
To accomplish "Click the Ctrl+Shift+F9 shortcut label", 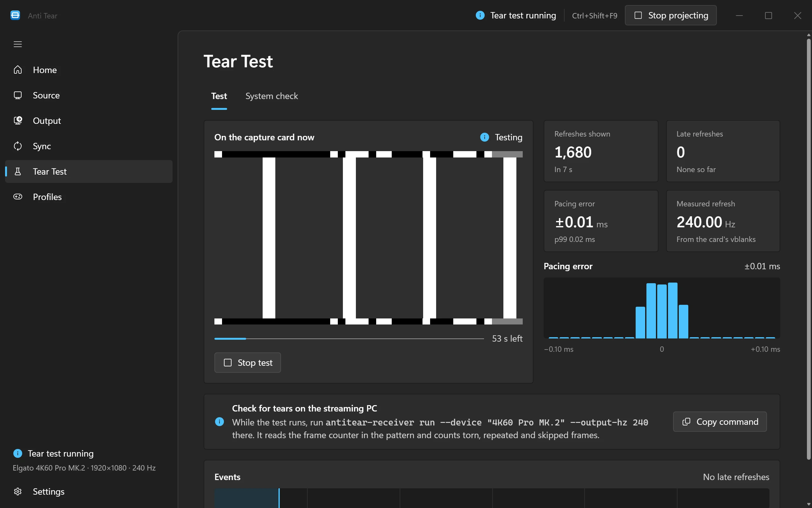I will (x=594, y=16).
